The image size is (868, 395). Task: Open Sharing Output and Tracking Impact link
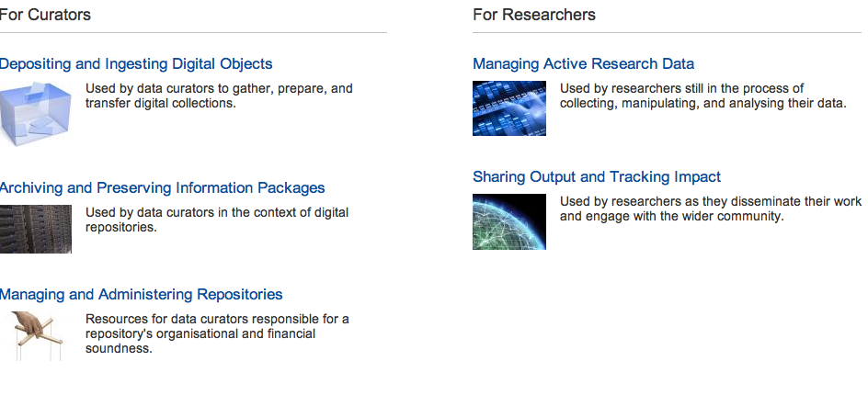click(x=597, y=177)
